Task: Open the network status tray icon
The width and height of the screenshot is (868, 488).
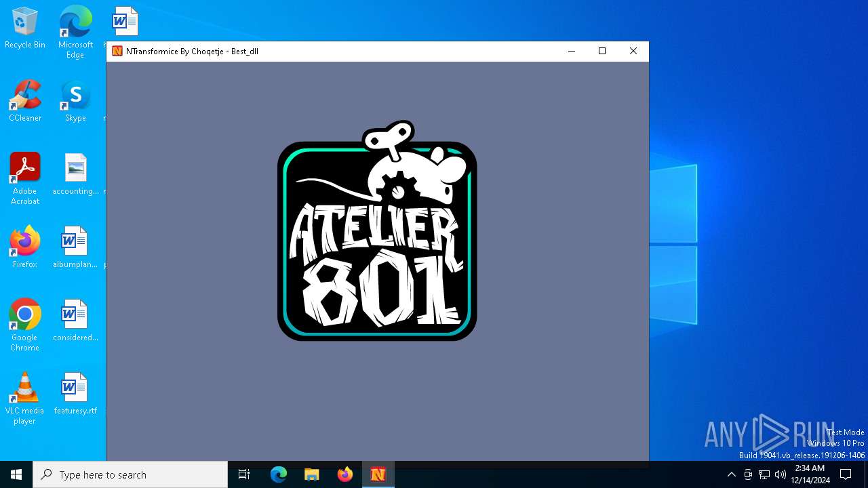Action: 764,474
